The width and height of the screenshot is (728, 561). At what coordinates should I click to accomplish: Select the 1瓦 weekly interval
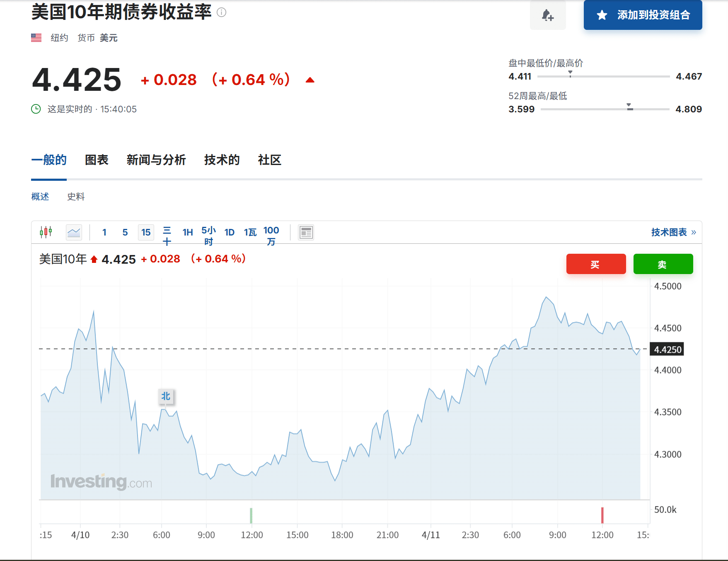click(250, 232)
